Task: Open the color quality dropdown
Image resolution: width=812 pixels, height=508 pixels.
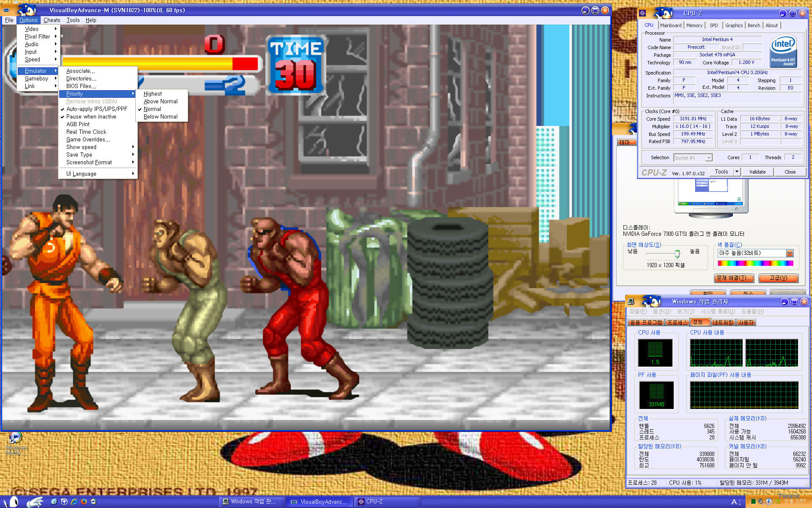Action: pyautogui.click(x=789, y=253)
